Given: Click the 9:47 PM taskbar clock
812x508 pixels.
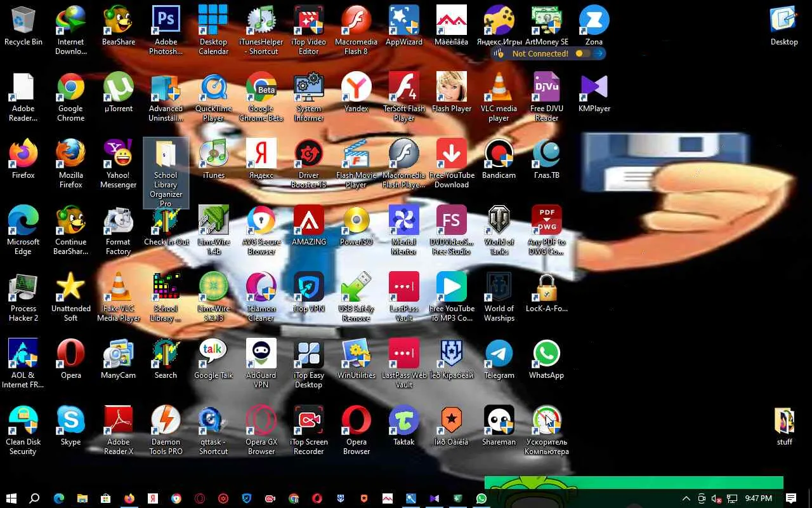Looking at the screenshot, I should [x=759, y=498].
